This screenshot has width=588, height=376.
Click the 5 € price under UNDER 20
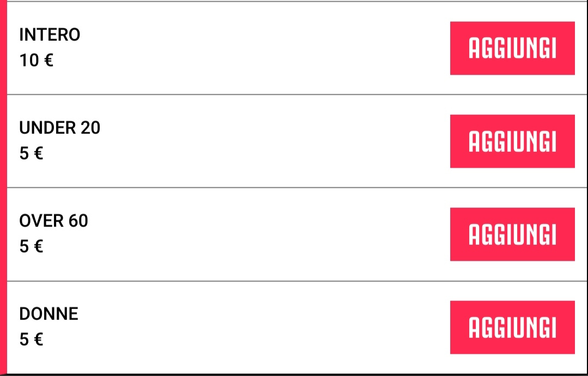(x=31, y=153)
